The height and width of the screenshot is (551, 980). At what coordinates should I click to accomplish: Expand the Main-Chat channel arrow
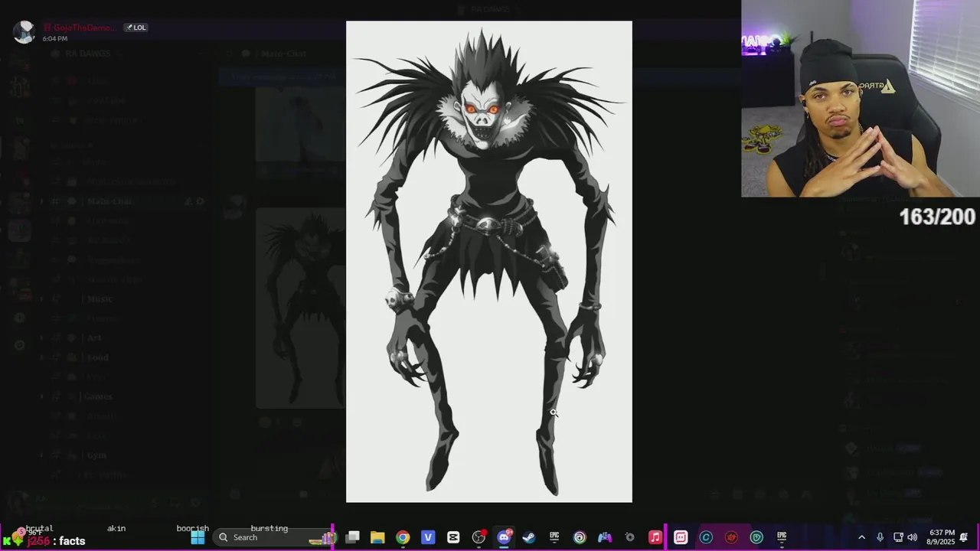(x=41, y=201)
